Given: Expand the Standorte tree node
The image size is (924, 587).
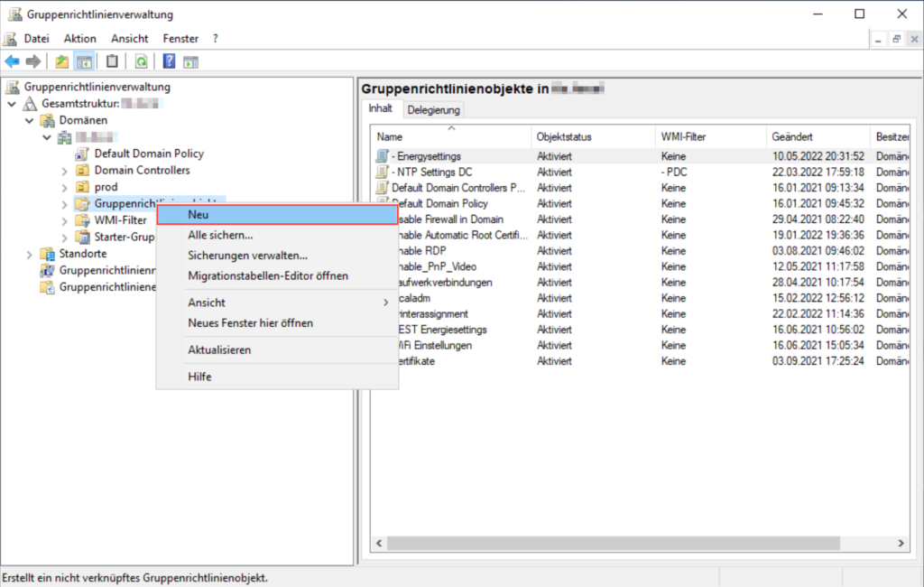Looking at the screenshot, I should [x=29, y=255].
